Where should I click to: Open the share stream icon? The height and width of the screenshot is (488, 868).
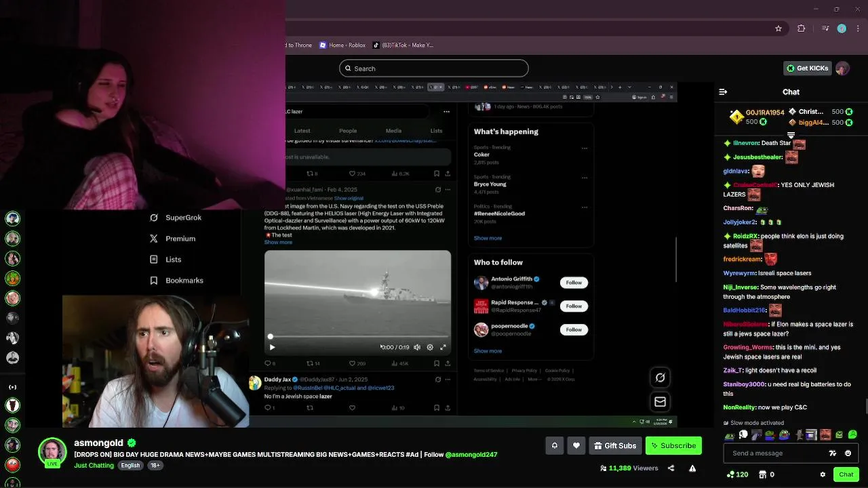671,468
